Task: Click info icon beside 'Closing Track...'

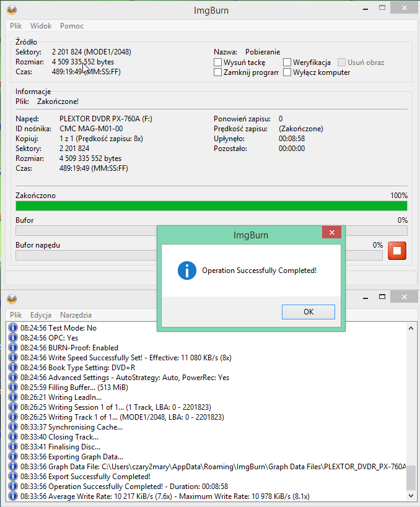Action: tap(13, 437)
